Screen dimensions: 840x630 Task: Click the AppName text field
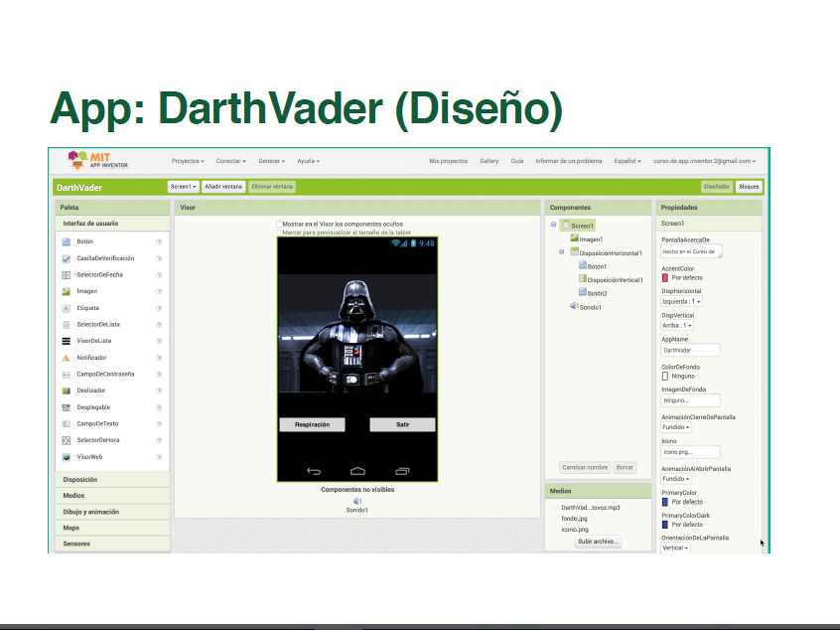click(690, 350)
